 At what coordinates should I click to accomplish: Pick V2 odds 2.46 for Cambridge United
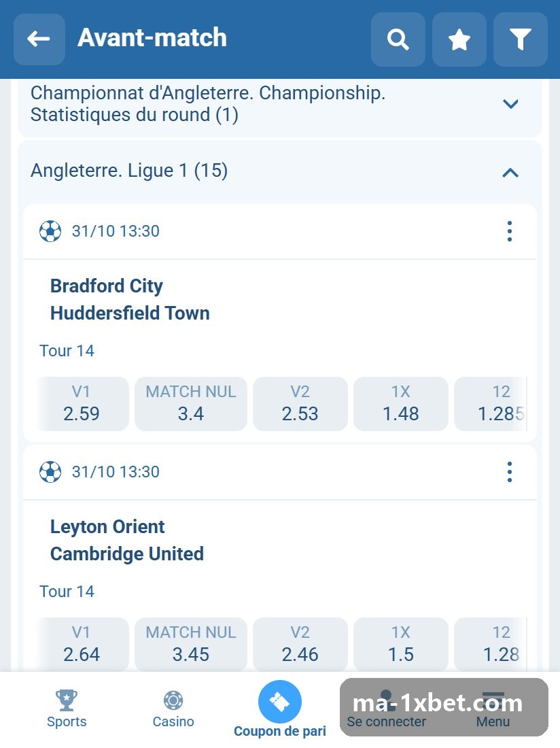point(300,645)
